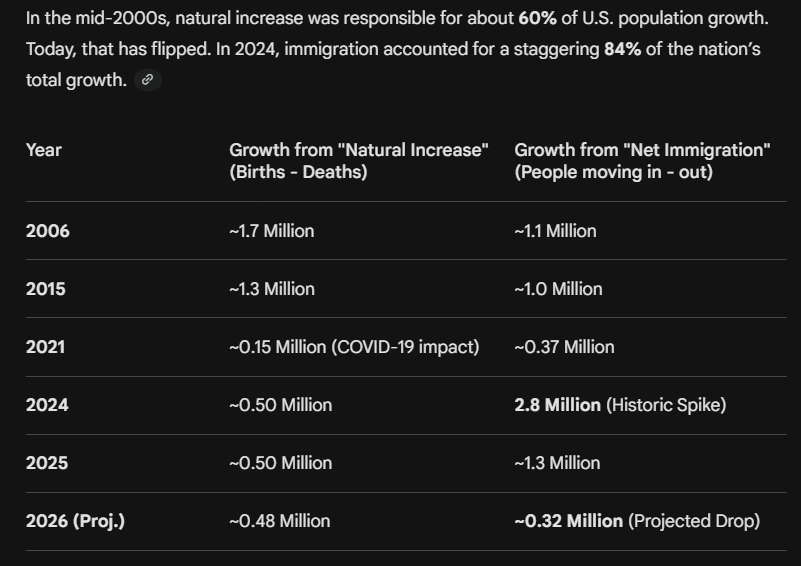Click the ~0.48 Million natural increase cell
This screenshot has width=801, height=566.
tap(280, 521)
